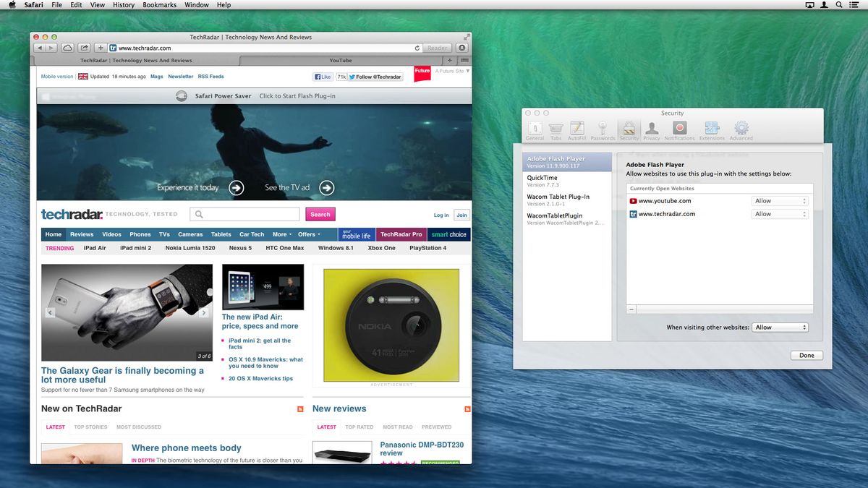The height and width of the screenshot is (488, 868).
Task: Click the RSS icon beside New on TechRadar
Action: [299, 408]
